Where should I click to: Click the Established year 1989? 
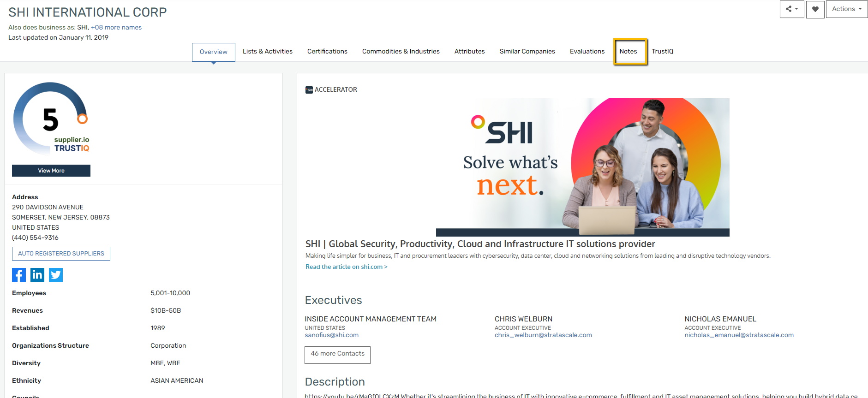point(158,328)
